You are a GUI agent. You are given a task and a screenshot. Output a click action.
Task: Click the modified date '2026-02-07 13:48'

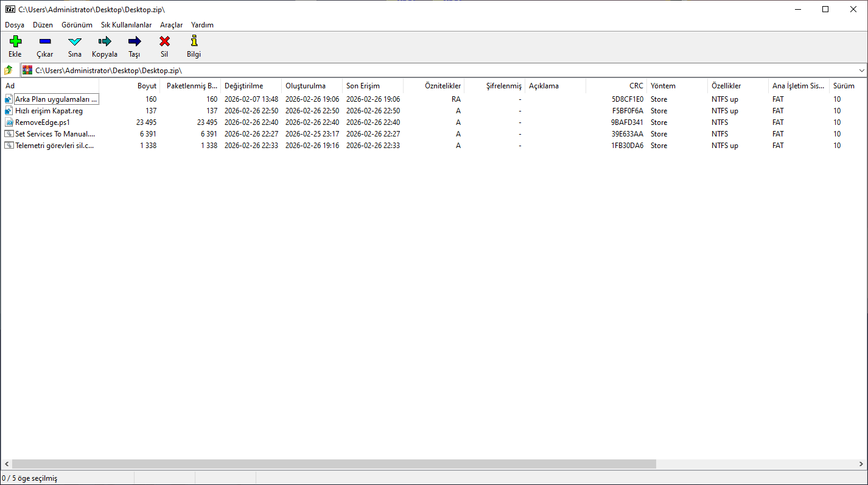(251, 99)
